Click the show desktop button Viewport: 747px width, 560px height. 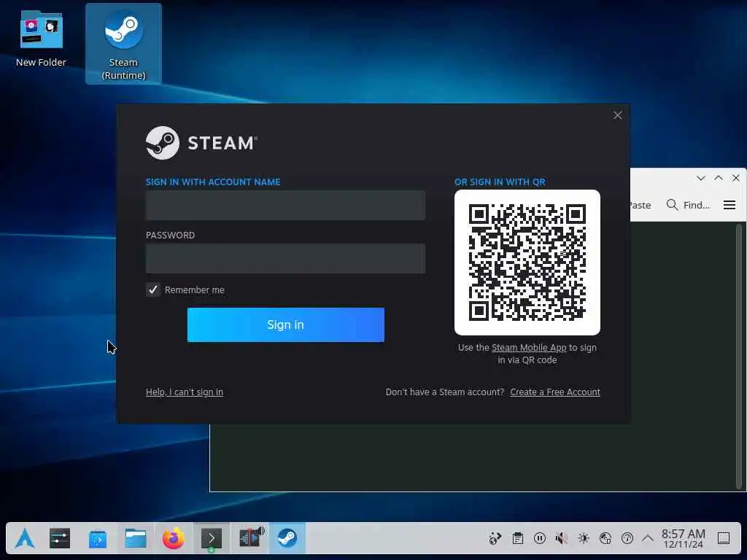pyautogui.click(x=724, y=539)
